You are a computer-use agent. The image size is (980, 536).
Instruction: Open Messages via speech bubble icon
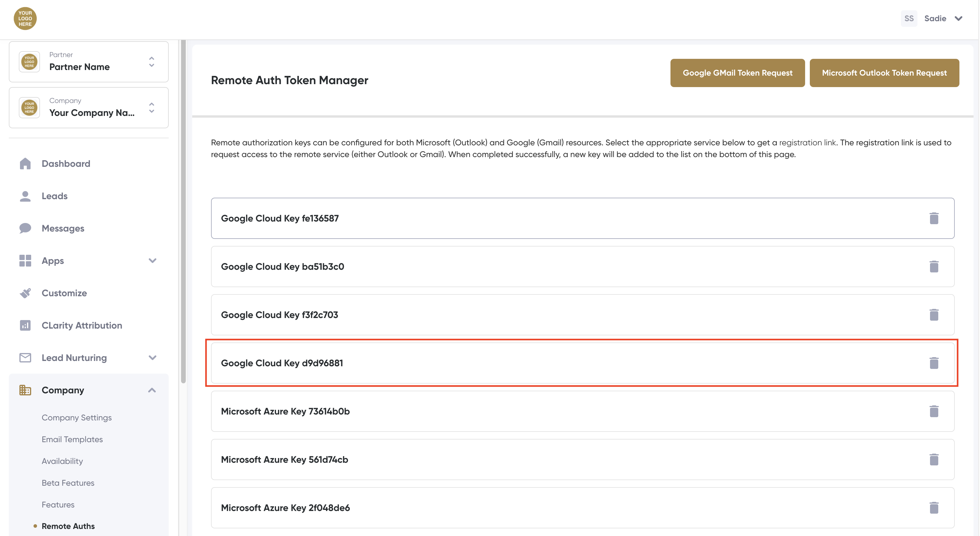coord(25,228)
